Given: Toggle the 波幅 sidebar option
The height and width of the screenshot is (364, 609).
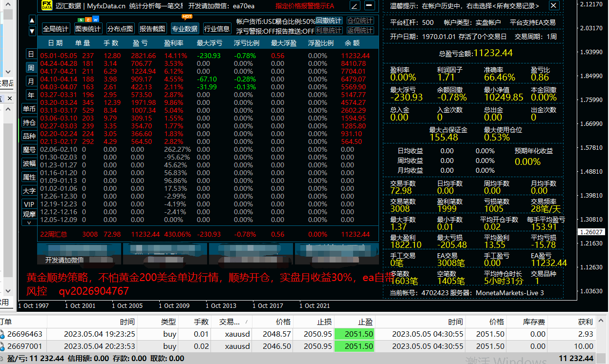Looking at the screenshot, I should [x=29, y=163].
